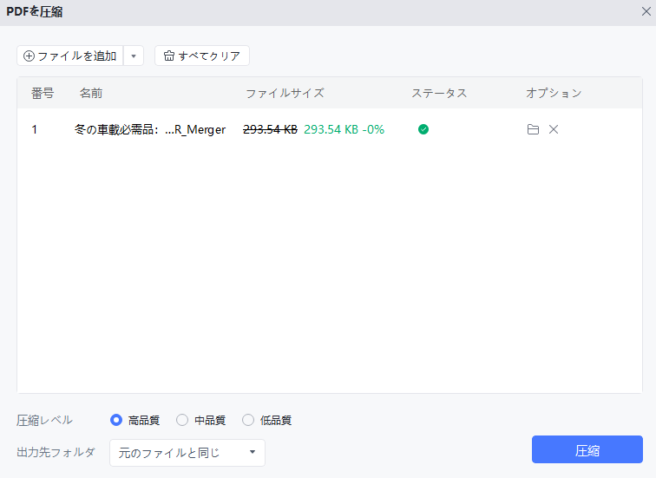Click the strikethrough original file size

pyautogui.click(x=270, y=130)
